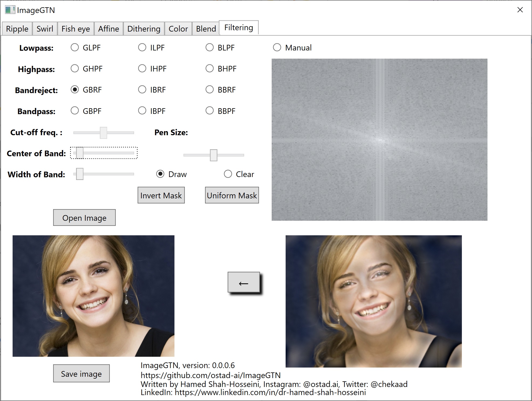Click the Uniform Mask button

pyautogui.click(x=232, y=195)
